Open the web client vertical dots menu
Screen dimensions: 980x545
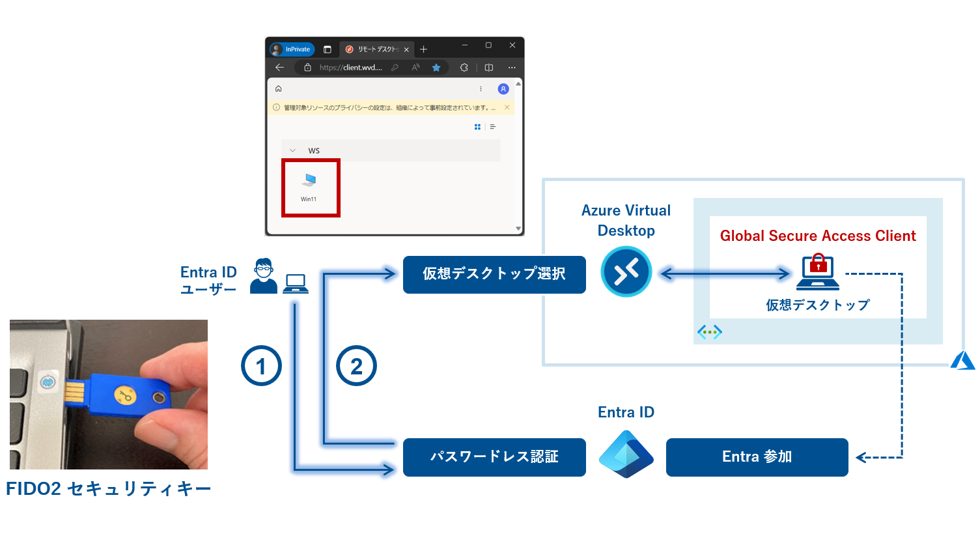pos(481,89)
